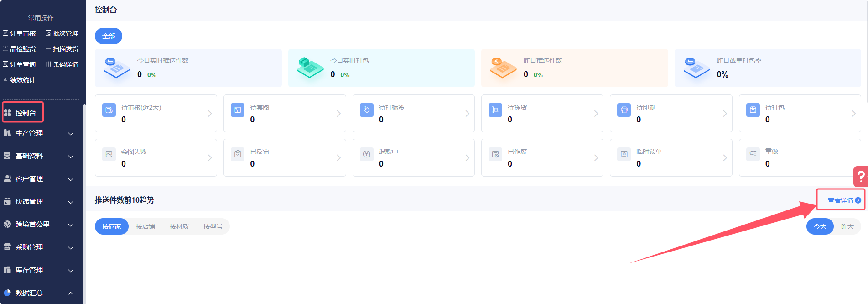The width and height of the screenshot is (868, 304).
Task: Click the 常用操作 section label
Action: click(41, 18)
